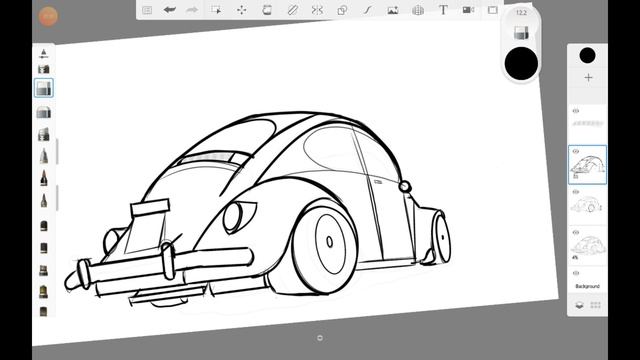640x360 pixels.
Task: Click the highlighted selected marker brush
Action: [x=44, y=88]
